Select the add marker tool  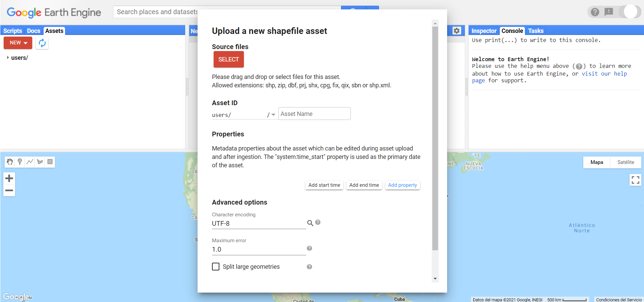tap(20, 162)
